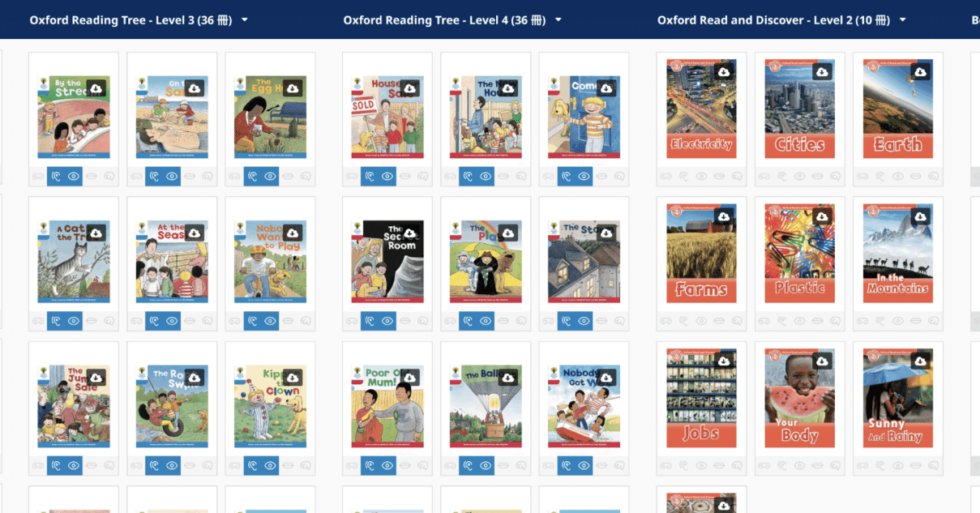Open the Cities book cover
Image resolution: width=980 pixels, height=513 pixels.
(x=799, y=109)
